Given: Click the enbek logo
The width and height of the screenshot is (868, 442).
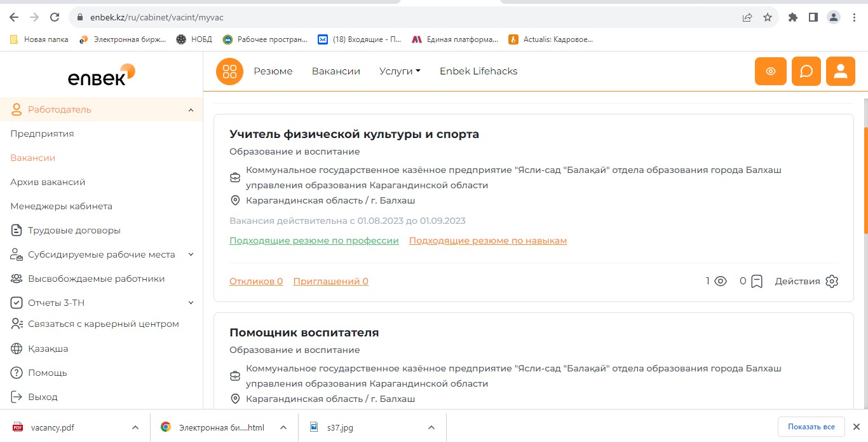Looking at the screenshot, I should coord(102,75).
